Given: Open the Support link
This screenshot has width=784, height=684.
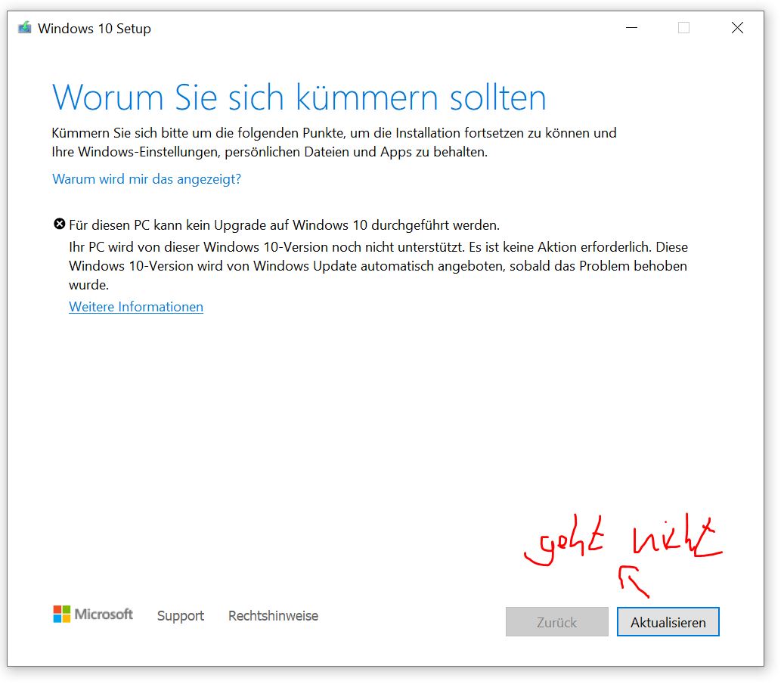Looking at the screenshot, I should pyautogui.click(x=181, y=615).
